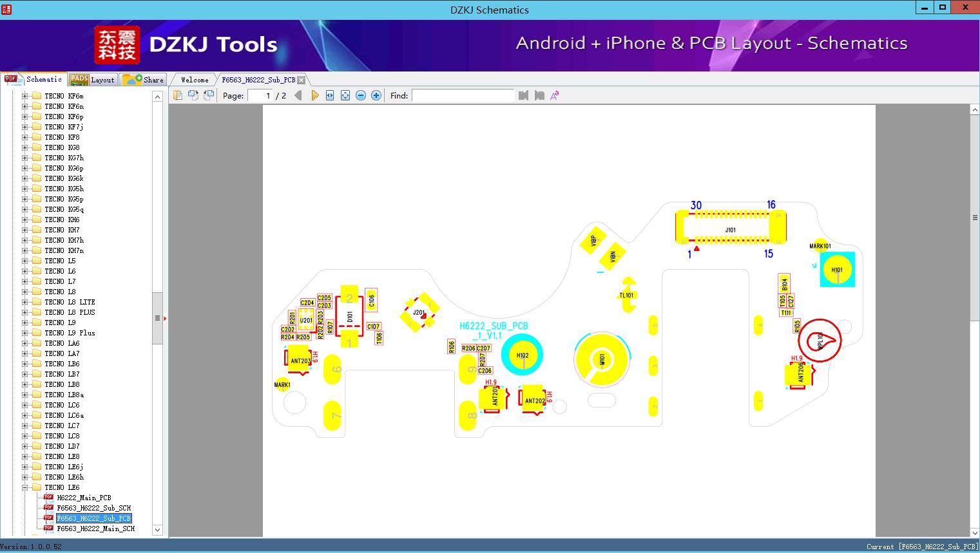Go to the next page with the orange arrow

(315, 95)
